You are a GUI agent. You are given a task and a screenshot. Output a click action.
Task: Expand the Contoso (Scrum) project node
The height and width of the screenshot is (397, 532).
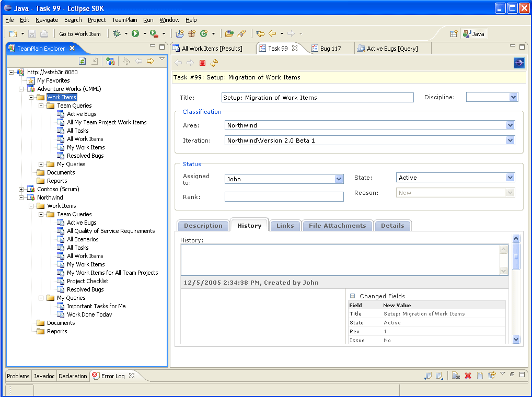point(21,189)
